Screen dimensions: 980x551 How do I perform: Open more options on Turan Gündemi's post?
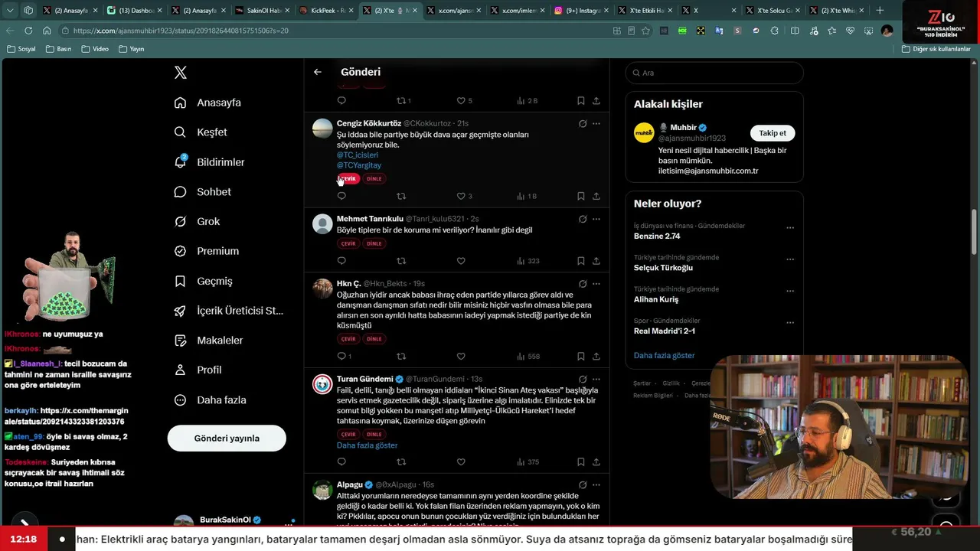596,379
